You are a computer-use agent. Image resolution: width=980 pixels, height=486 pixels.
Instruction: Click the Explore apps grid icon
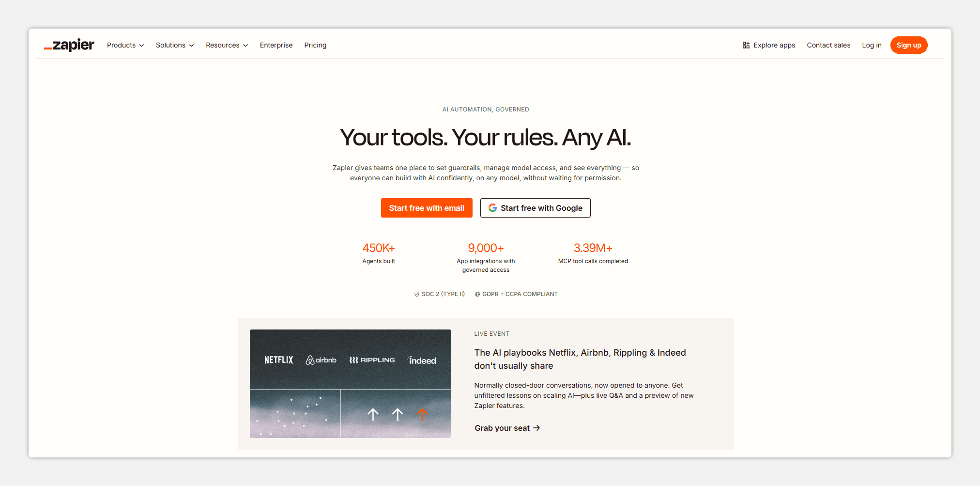pos(746,45)
